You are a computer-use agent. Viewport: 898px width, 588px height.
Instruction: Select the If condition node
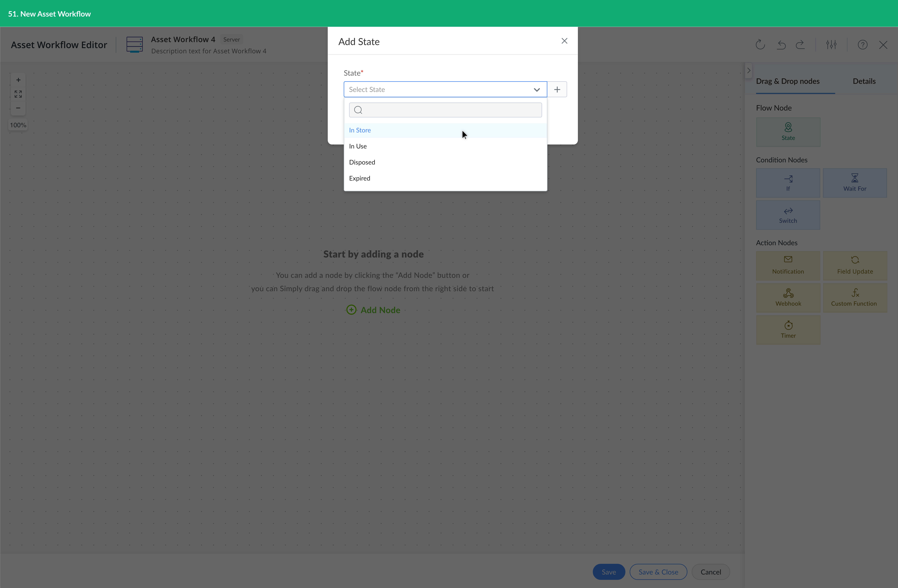[x=788, y=183]
